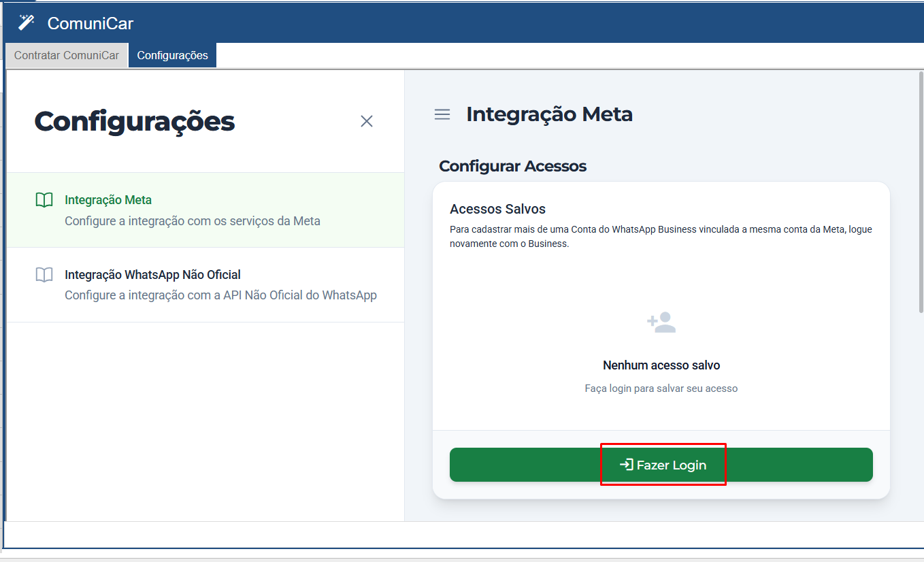Click the ComuniCar magic wand logo icon
The height and width of the screenshot is (562, 924).
(26, 22)
